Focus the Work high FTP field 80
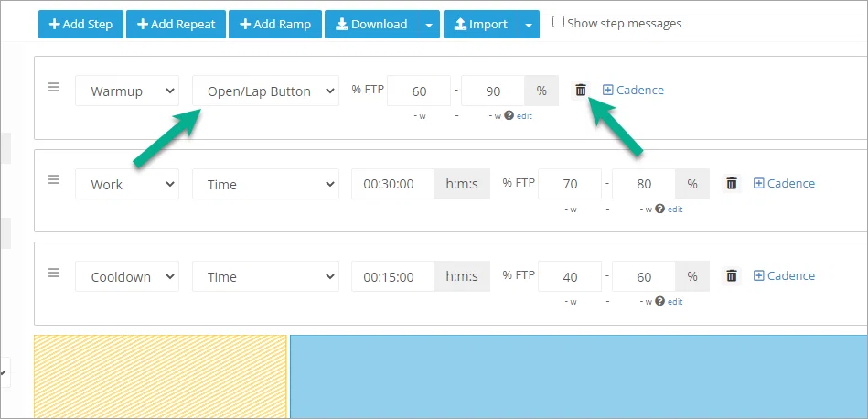868x419 pixels. pos(644,184)
